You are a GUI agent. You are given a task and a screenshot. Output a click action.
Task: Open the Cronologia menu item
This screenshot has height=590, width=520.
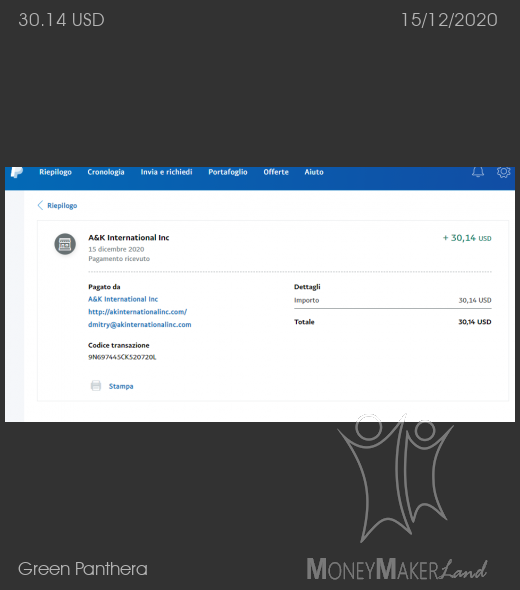coord(106,172)
